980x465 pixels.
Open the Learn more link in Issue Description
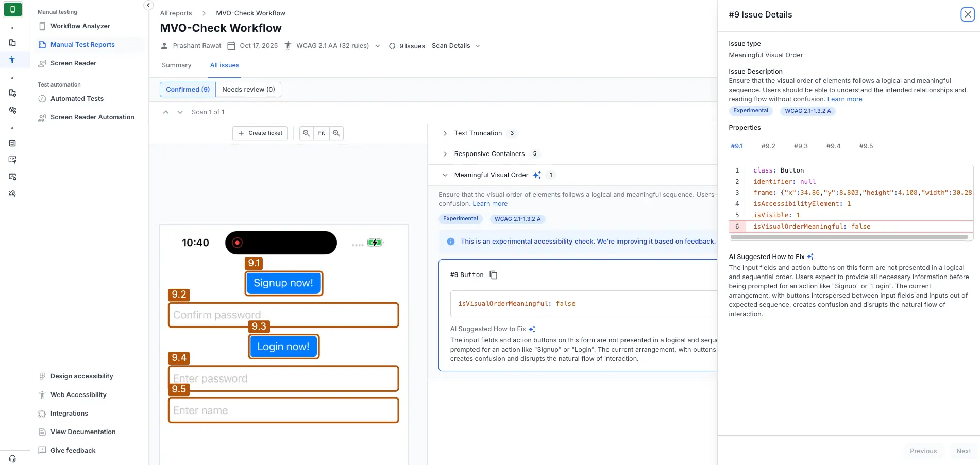point(844,99)
